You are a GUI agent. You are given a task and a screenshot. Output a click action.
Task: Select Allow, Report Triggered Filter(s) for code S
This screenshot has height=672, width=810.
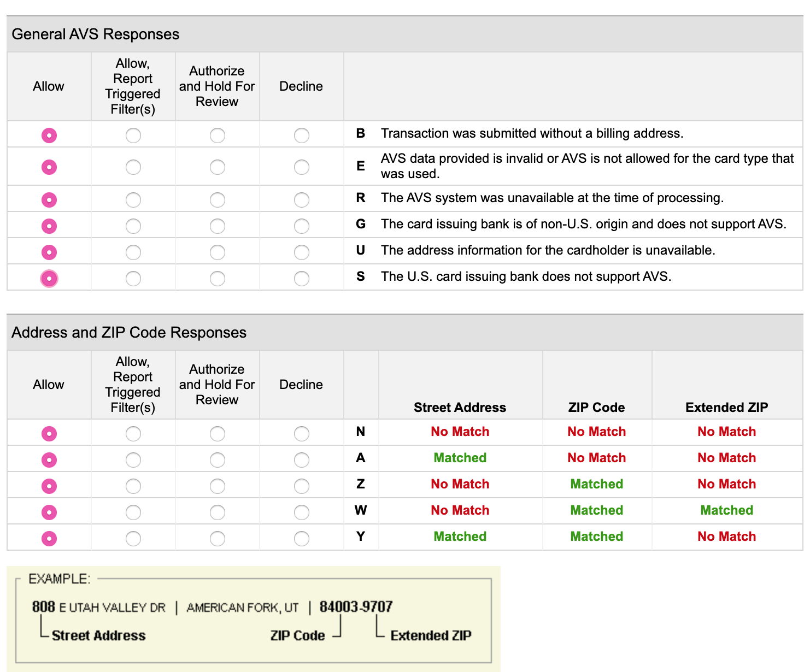(x=133, y=278)
